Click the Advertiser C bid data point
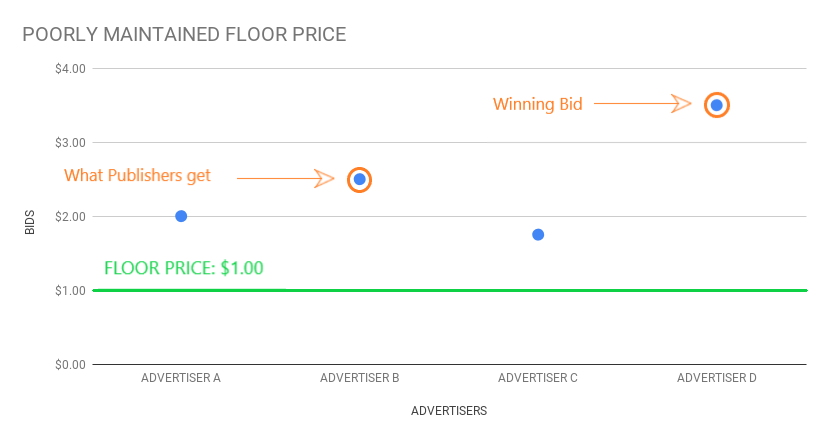The height and width of the screenshot is (440, 828). tap(538, 235)
